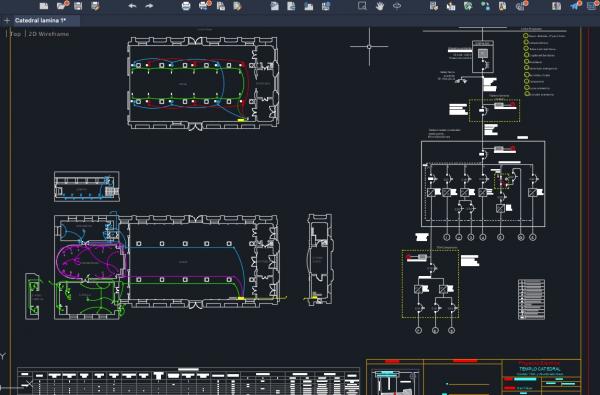Select the match properties brush icon
Screen dimensions: 600x395
[x=238, y=6]
